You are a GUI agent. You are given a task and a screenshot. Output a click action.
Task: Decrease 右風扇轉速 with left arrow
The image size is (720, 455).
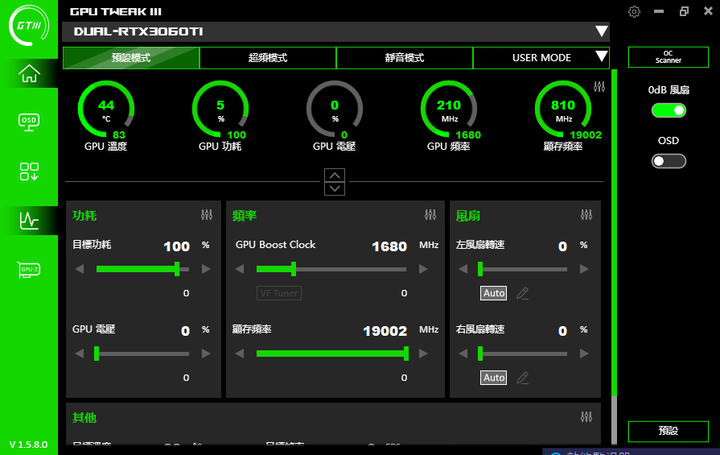click(x=463, y=354)
